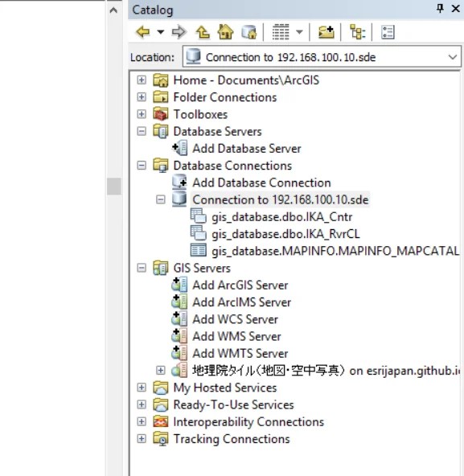The height and width of the screenshot is (476, 464).
Task: Click the Toolboxes red toolbox icon
Action: point(161,114)
